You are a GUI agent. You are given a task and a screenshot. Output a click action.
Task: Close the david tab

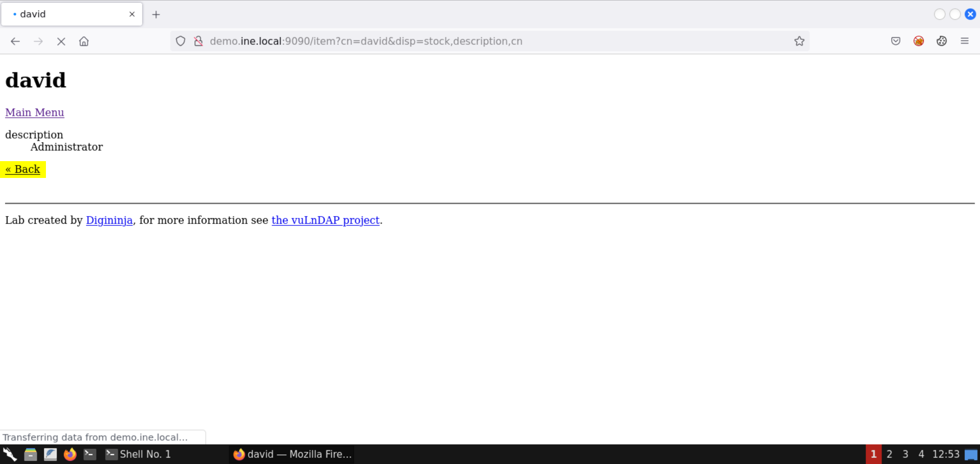tap(132, 14)
